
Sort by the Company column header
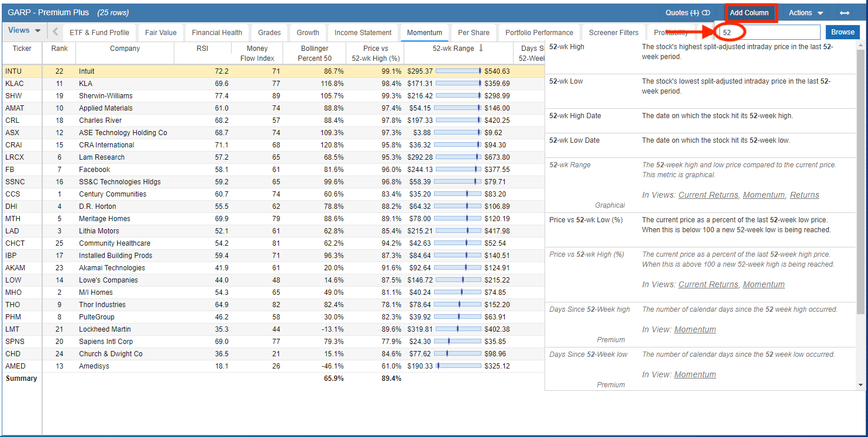click(x=125, y=49)
